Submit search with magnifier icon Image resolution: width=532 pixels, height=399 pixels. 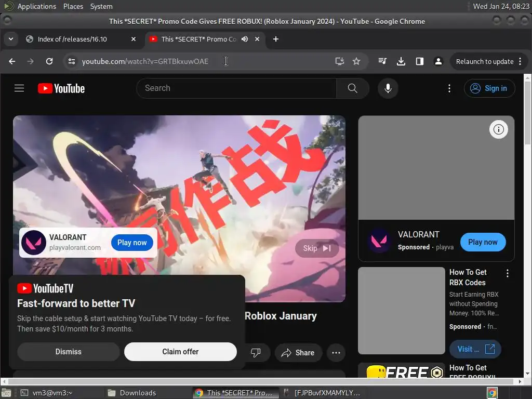click(353, 88)
